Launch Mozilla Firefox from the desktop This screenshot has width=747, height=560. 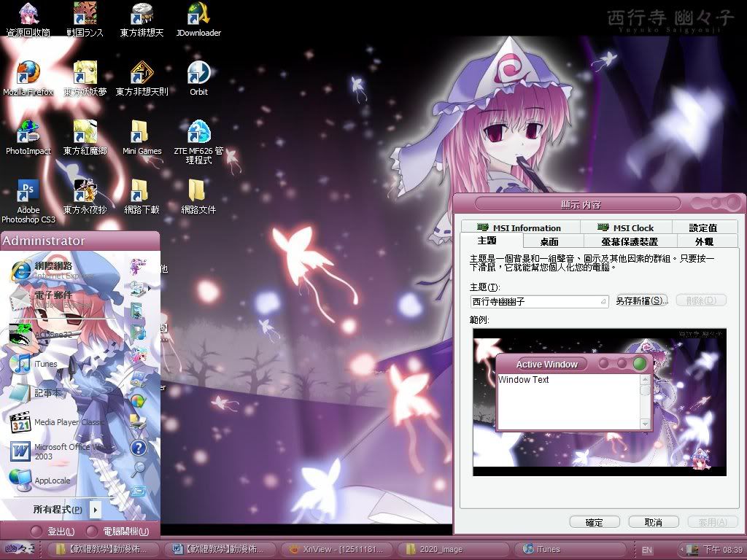(28, 79)
